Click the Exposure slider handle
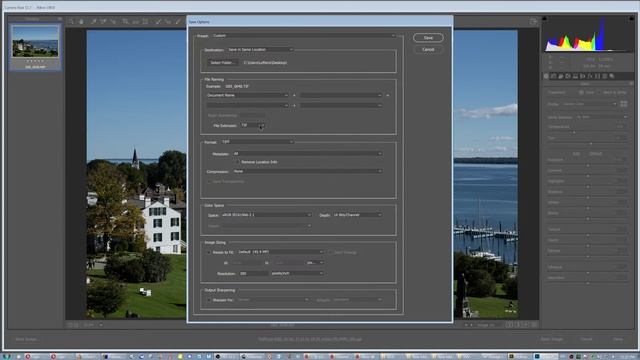Image resolution: width=640 pixels, height=360 pixels. [x=588, y=165]
